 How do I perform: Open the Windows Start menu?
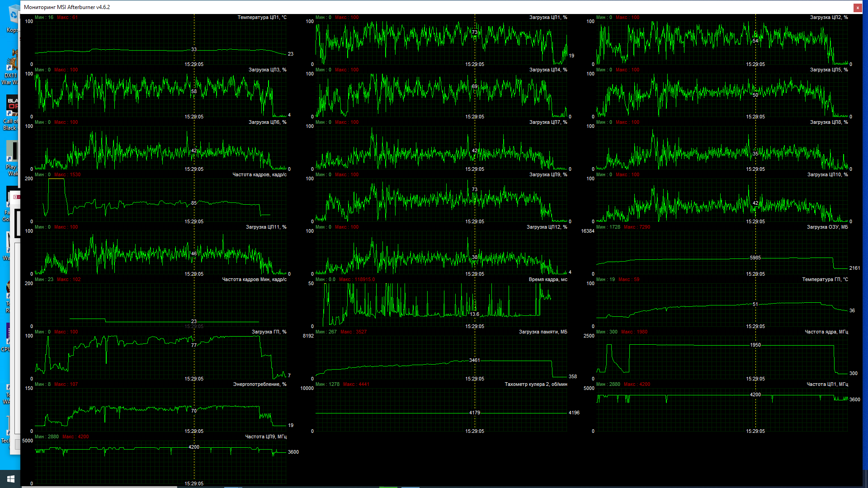tap(10, 479)
